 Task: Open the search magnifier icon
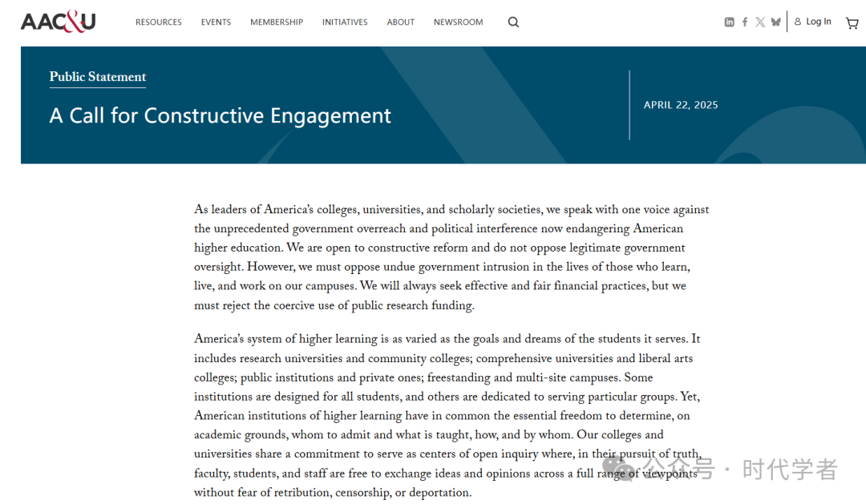click(x=513, y=22)
